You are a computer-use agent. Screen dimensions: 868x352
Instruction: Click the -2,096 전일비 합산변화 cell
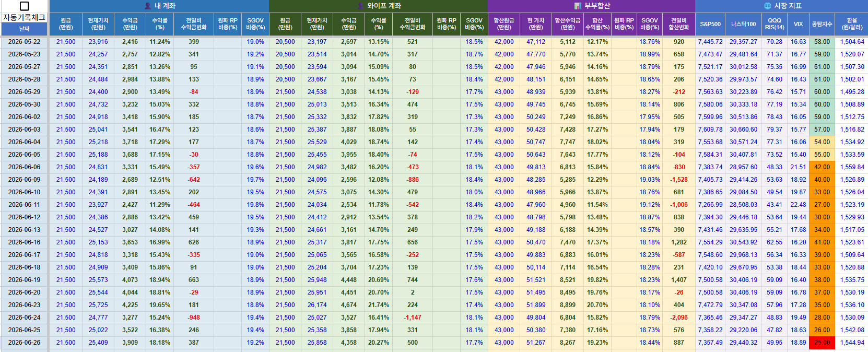click(x=679, y=318)
